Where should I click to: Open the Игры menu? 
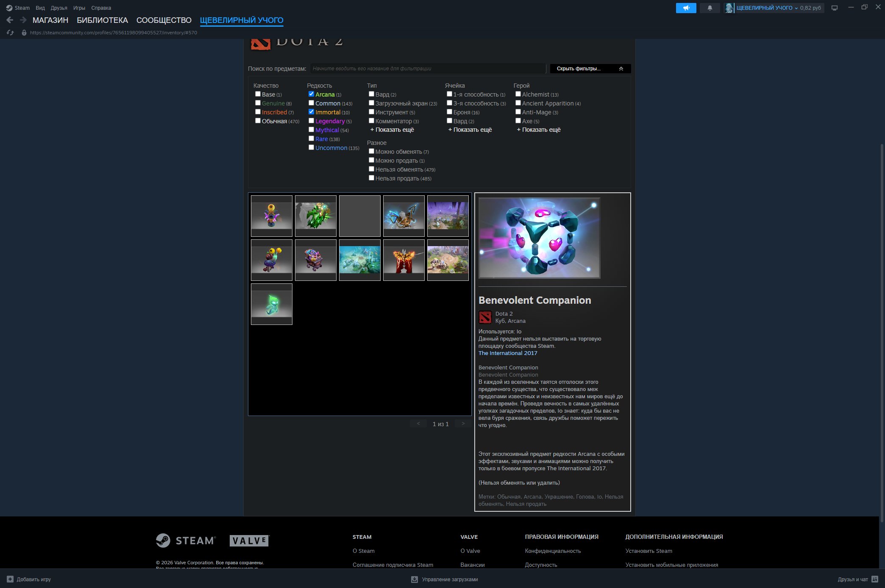[x=79, y=8]
